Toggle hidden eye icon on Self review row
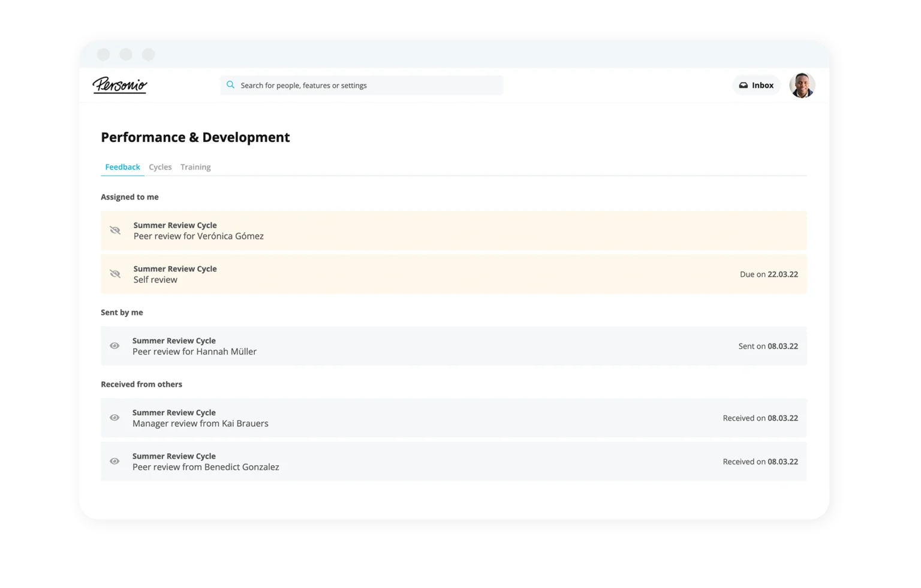This screenshot has width=921, height=588. coord(115,274)
